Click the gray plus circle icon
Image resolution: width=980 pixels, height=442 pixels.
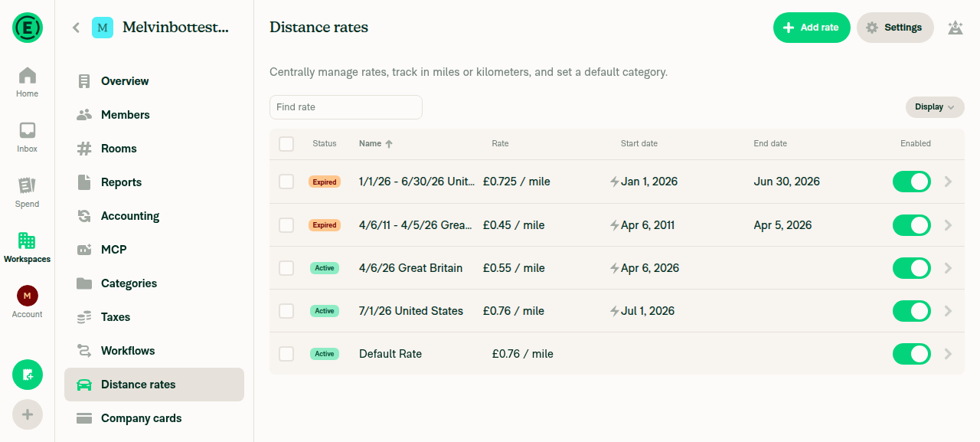(28, 414)
